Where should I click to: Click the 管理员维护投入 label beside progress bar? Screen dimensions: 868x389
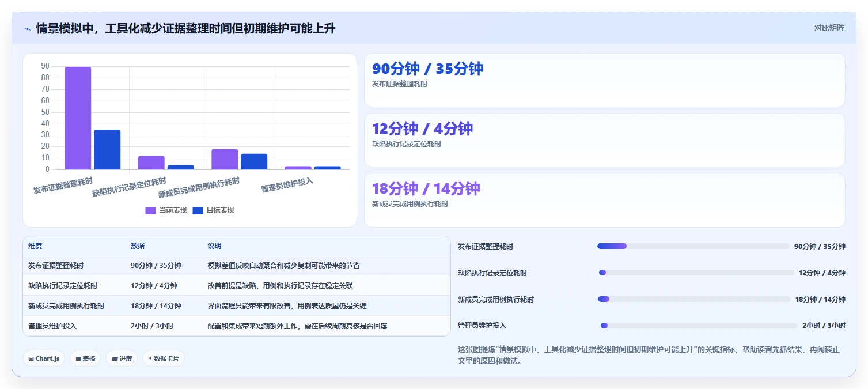[482, 326]
